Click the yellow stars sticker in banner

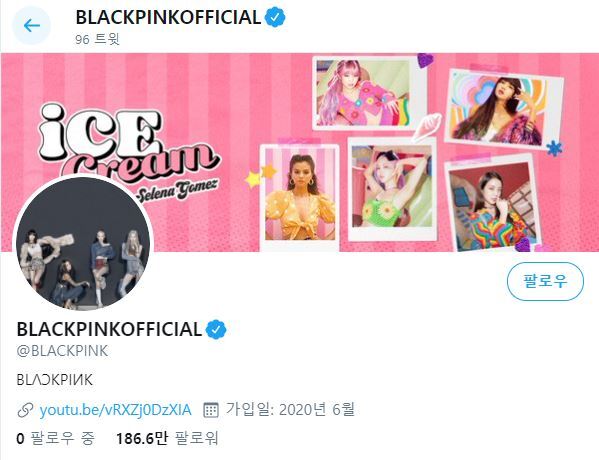pyautogui.click(x=261, y=176)
